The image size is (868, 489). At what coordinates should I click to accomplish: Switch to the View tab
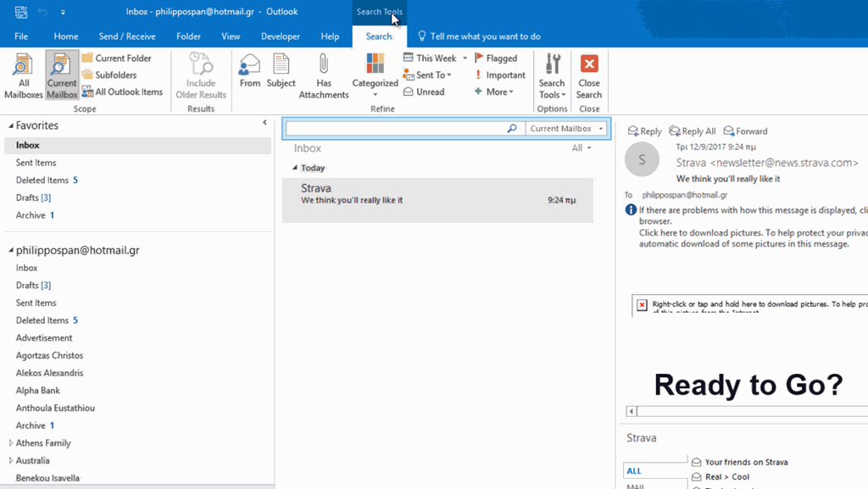[x=231, y=36]
